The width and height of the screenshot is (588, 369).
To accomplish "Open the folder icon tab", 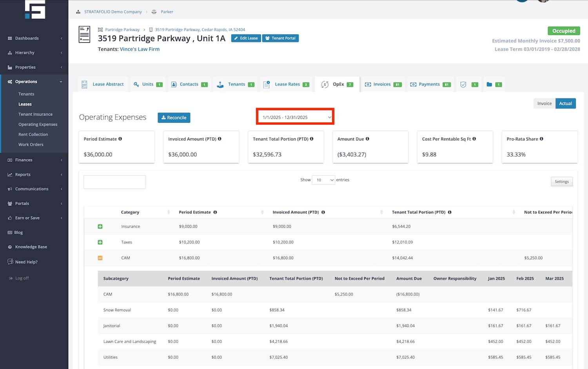I will coord(489,84).
